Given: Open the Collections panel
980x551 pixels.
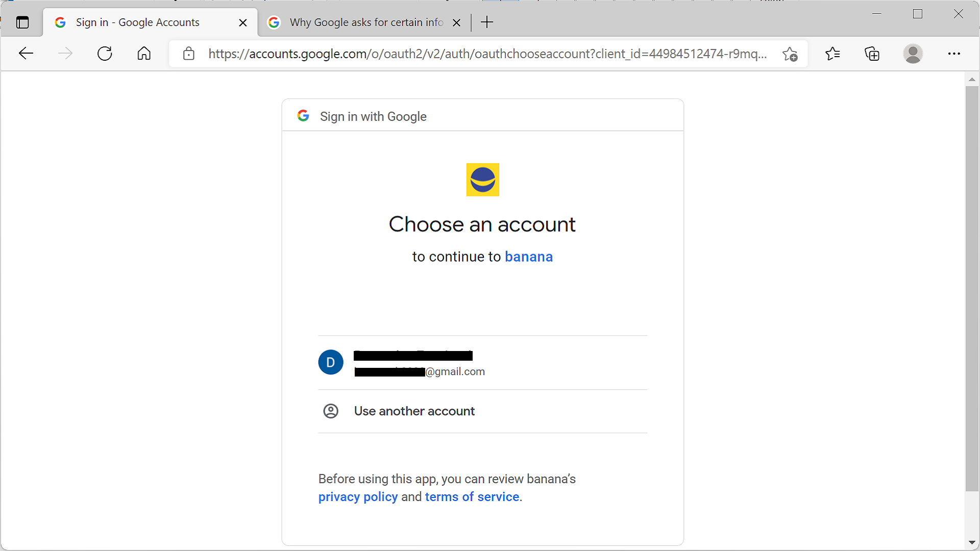Looking at the screenshot, I should [x=872, y=54].
